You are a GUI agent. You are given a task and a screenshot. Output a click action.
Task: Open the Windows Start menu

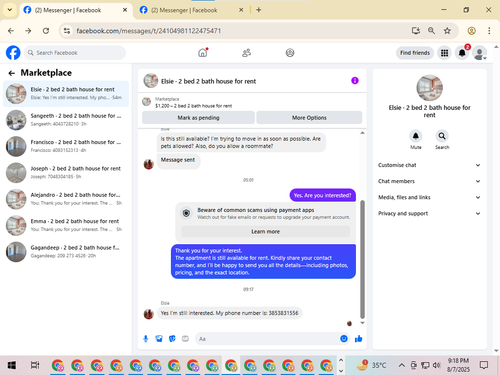click(12, 365)
